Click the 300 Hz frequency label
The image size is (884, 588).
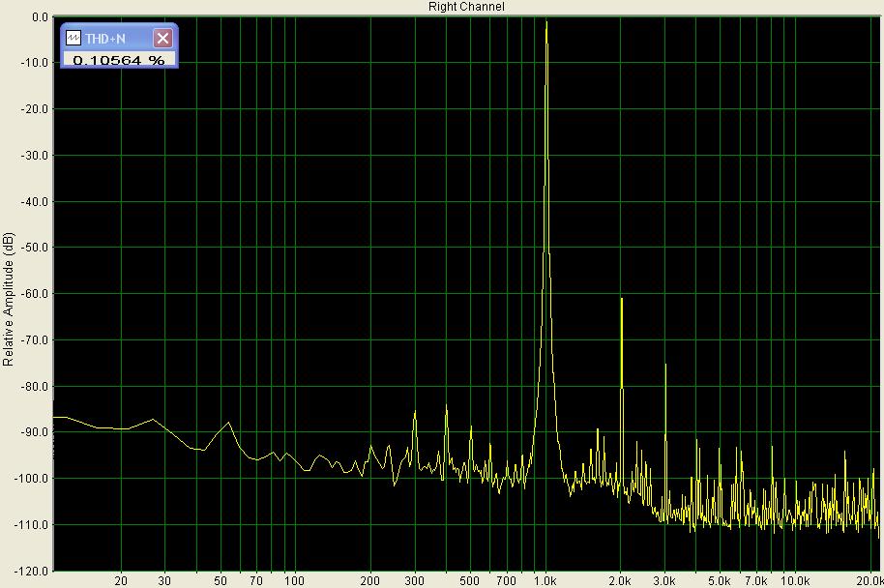click(414, 581)
